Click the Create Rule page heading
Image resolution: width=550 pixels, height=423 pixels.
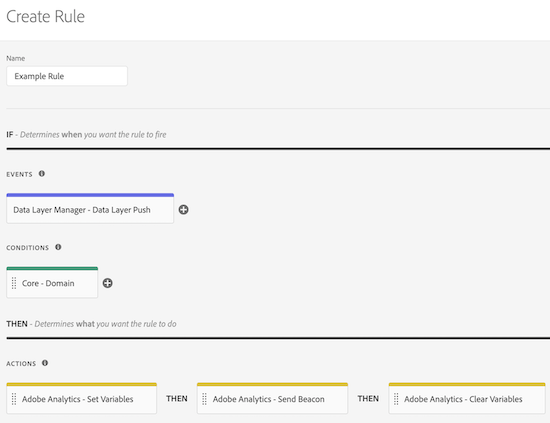(x=46, y=16)
